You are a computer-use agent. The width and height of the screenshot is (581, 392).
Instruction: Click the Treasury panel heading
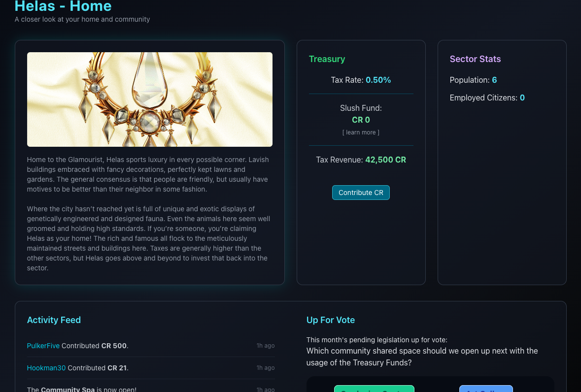click(327, 59)
